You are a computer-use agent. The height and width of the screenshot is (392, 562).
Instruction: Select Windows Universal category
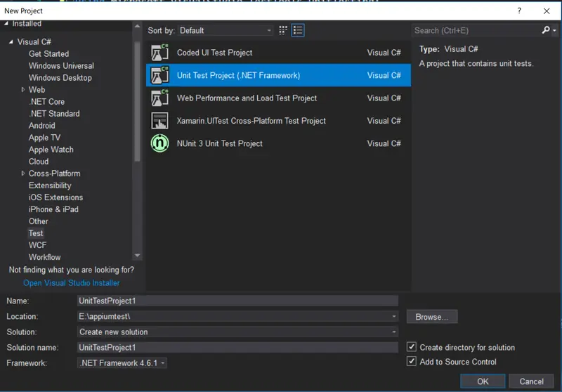click(61, 66)
